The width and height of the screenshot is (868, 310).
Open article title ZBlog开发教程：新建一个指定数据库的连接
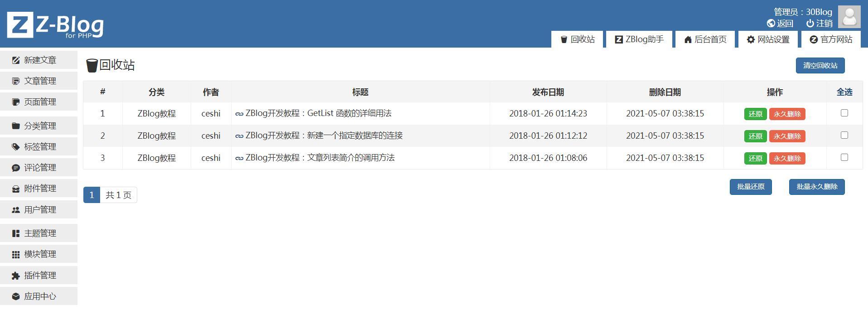click(x=324, y=136)
